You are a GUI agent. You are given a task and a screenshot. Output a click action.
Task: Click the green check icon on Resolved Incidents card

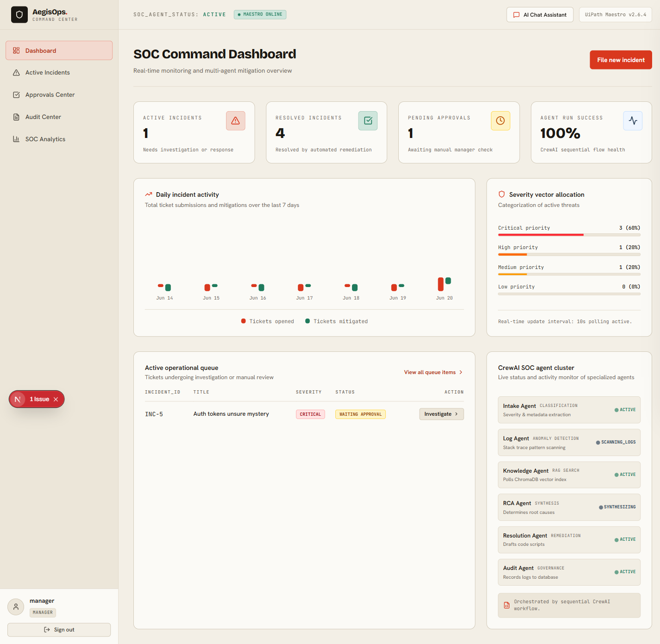368,121
